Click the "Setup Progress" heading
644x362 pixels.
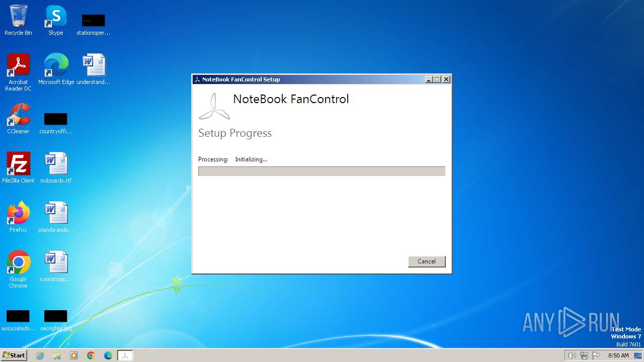pos(235,133)
